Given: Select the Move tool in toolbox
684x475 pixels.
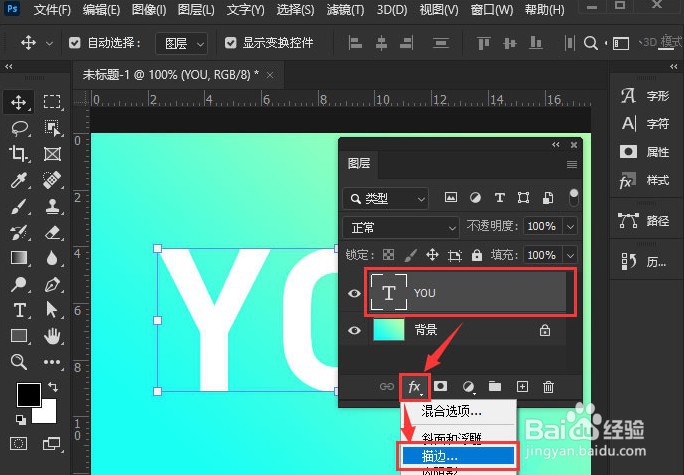Looking at the screenshot, I should tap(18, 103).
